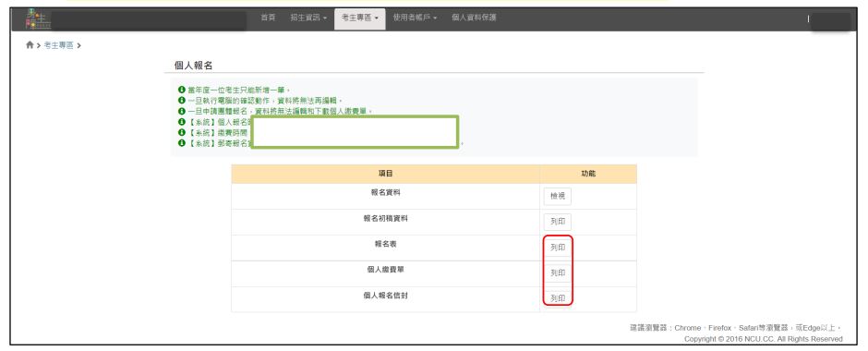Screen dimensions: 868x351
Task: Expand the 招生資訊 dropdown menu
Action: pyautogui.click(x=308, y=18)
